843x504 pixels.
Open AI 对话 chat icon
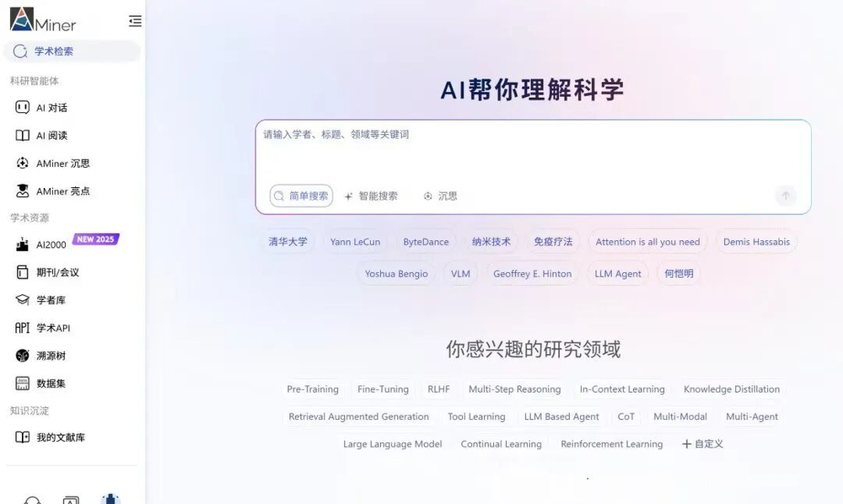[23, 108]
